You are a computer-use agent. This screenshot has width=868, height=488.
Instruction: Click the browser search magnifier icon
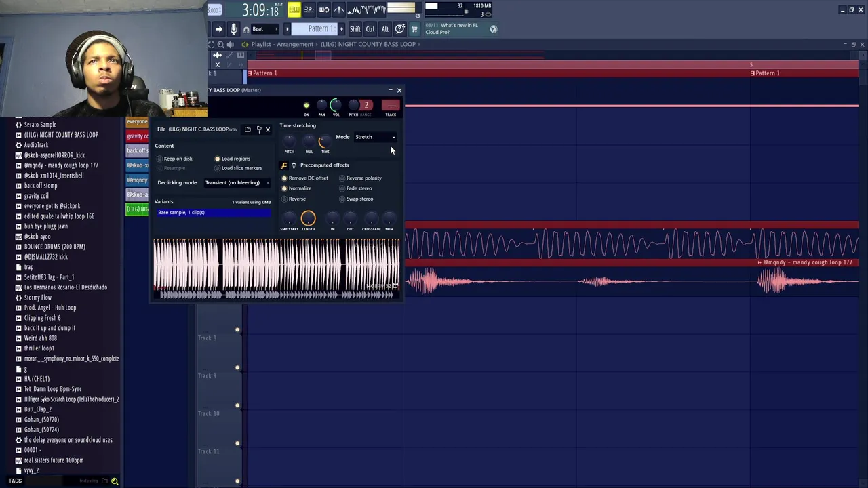pos(115,481)
